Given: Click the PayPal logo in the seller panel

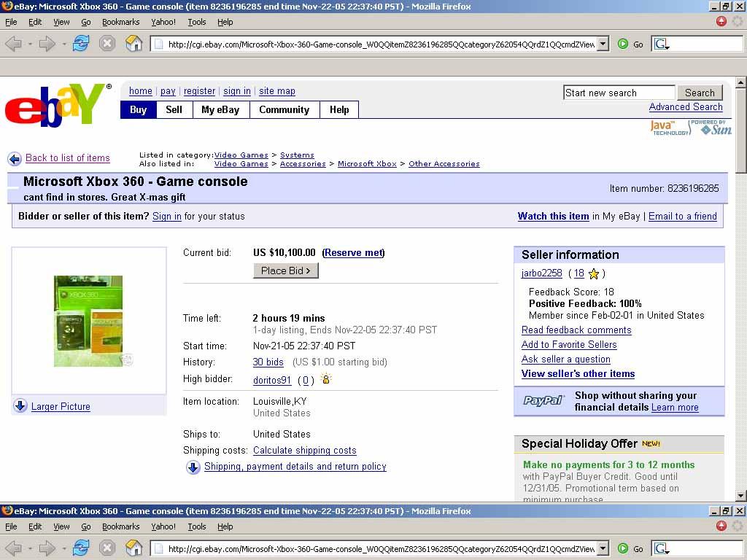Looking at the screenshot, I should (543, 401).
